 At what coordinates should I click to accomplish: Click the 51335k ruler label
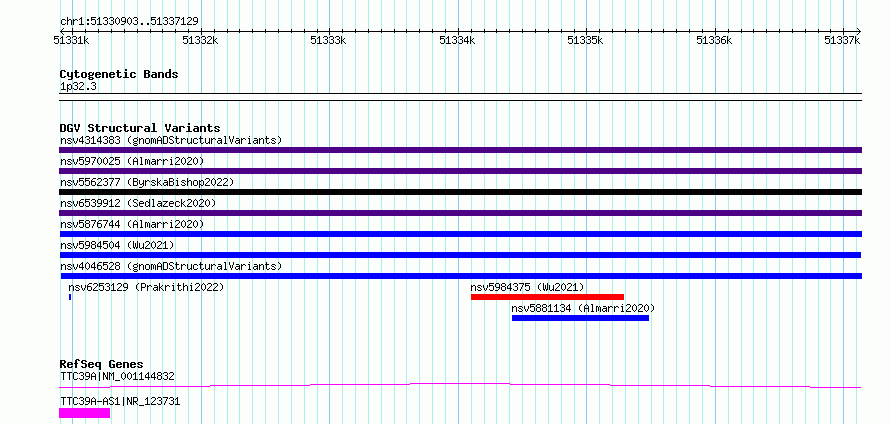[x=586, y=40]
